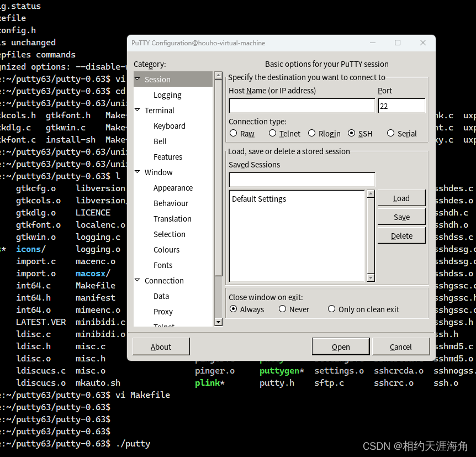This screenshot has height=457, width=476.
Task: Open Selection settings page
Action: (170, 234)
